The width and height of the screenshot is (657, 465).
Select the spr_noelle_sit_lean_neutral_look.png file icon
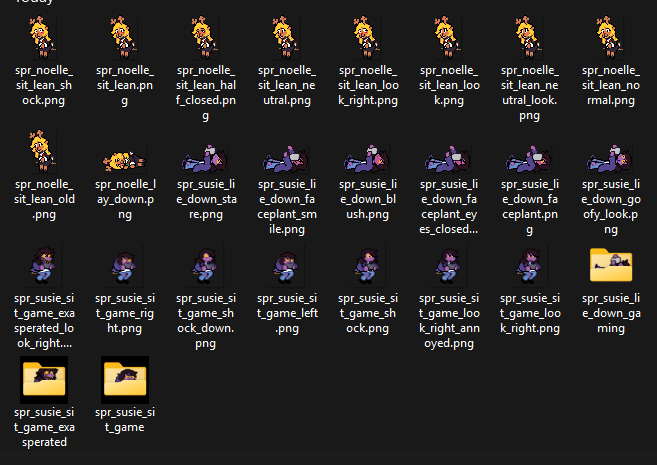click(530, 37)
